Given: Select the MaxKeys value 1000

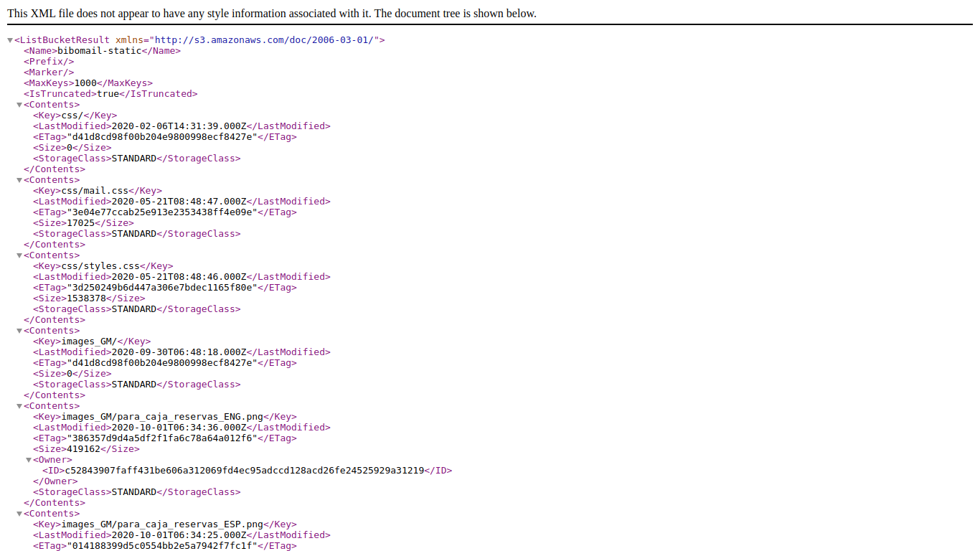Looking at the screenshot, I should point(85,83).
